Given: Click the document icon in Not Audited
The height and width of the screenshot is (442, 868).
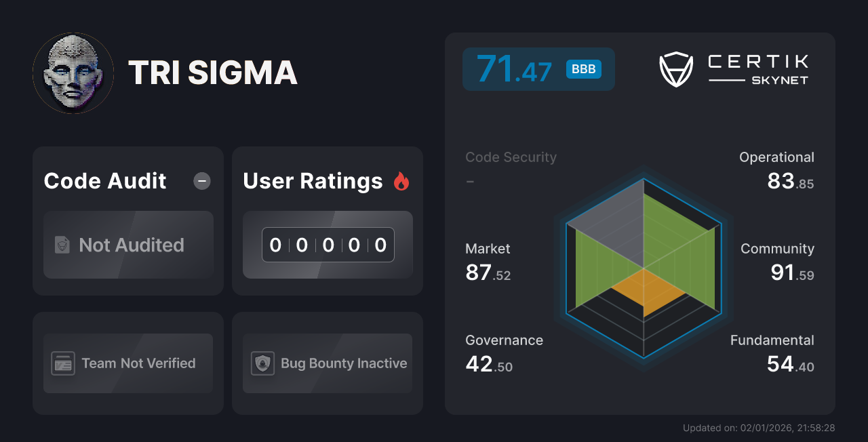Looking at the screenshot, I should pos(62,245).
